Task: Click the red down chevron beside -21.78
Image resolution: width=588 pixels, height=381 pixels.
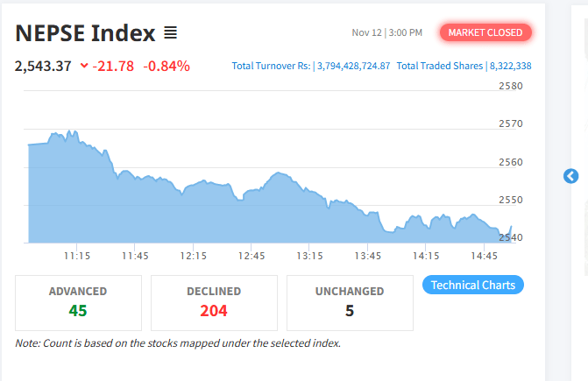Action: click(83, 66)
